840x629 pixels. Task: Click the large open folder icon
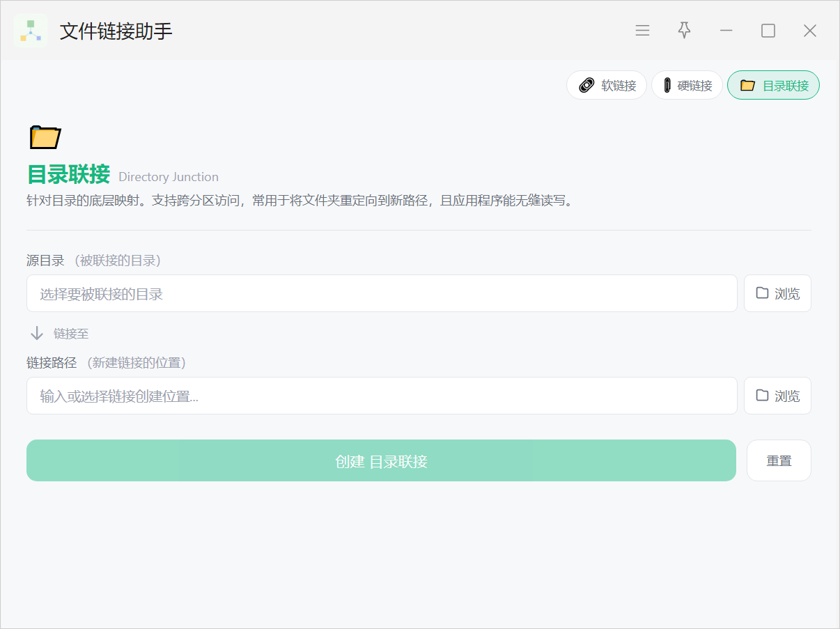[x=45, y=137]
